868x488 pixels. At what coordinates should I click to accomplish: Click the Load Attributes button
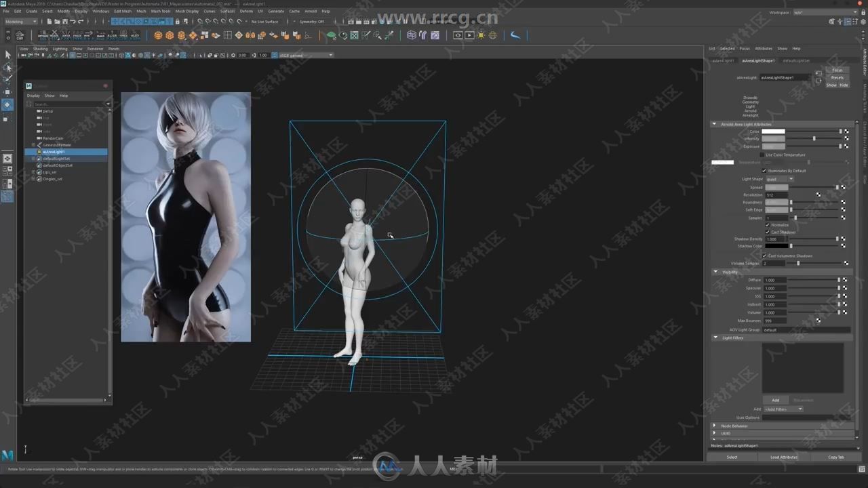(784, 457)
